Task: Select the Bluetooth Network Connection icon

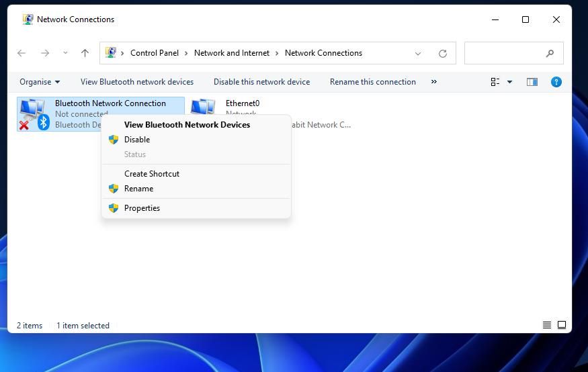Action: pos(34,114)
